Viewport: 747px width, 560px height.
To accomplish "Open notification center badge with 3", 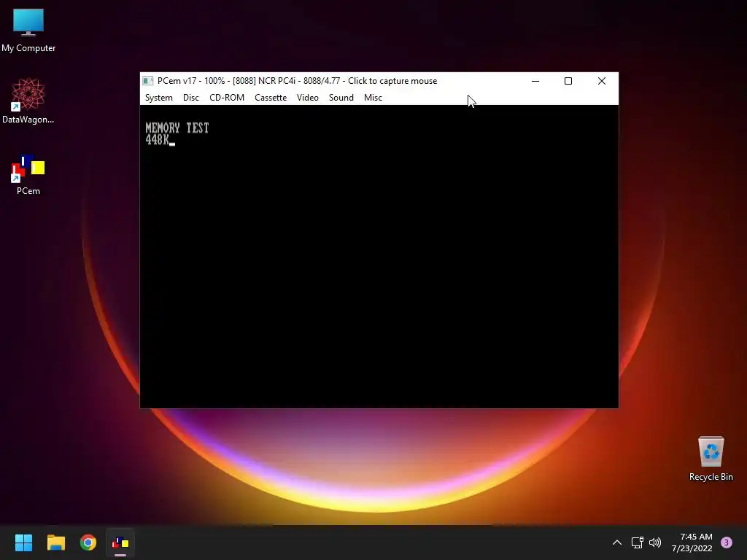I will (727, 542).
